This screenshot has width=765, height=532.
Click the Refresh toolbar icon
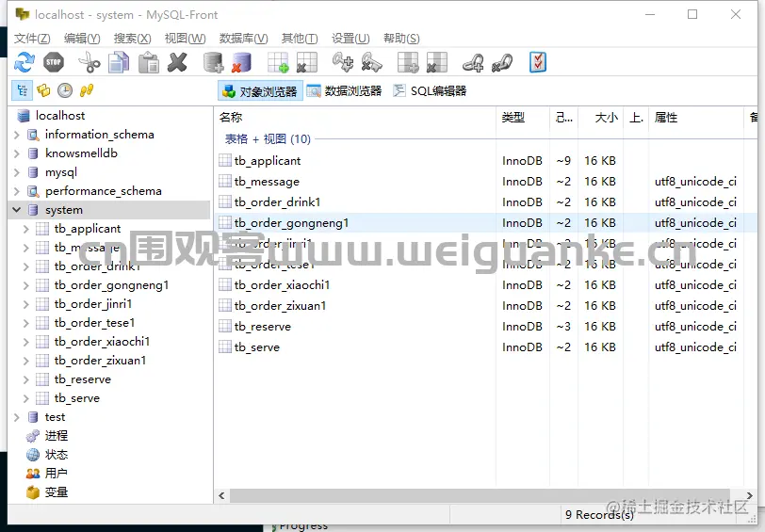click(x=24, y=62)
